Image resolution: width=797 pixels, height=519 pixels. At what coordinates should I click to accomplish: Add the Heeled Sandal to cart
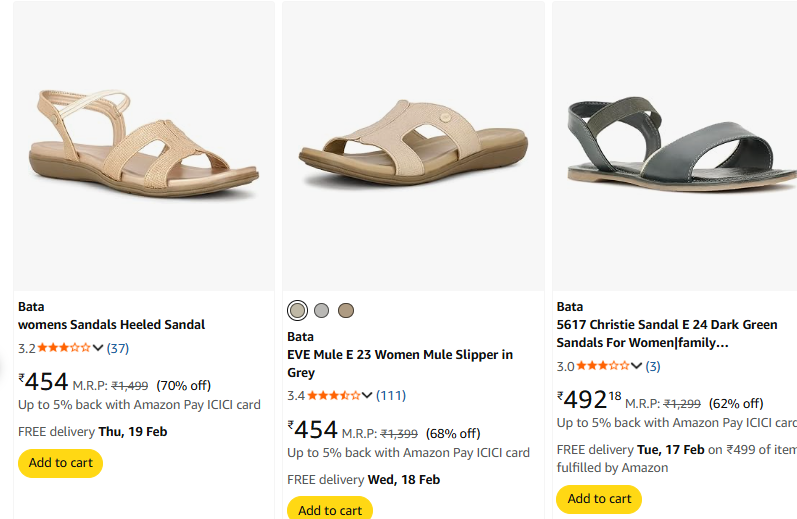tap(60, 463)
